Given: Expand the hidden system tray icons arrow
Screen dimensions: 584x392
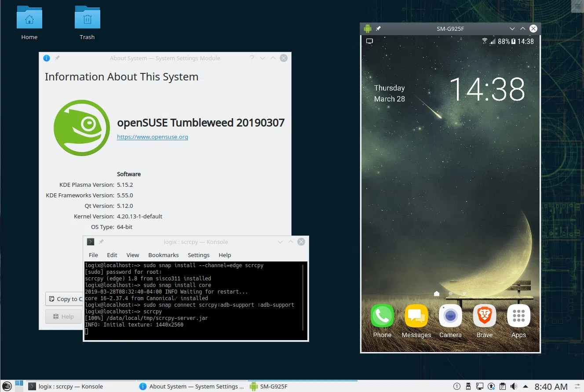Looking at the screenshot, I should [x=525, y=386].
